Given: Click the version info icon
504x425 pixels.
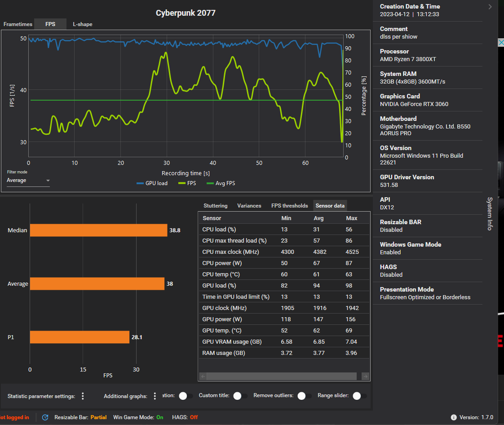Looking at the screenshot, I should click(454, 417).
